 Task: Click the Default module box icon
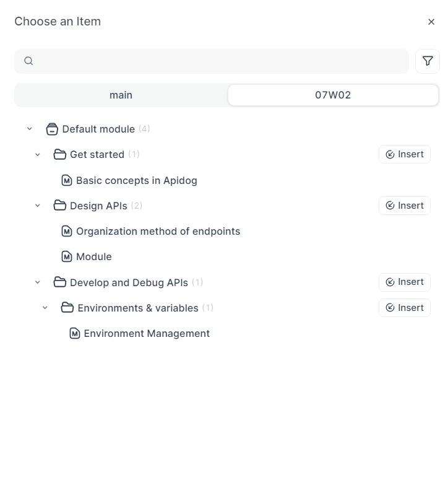pyautogui.click(x=53, y=129)
